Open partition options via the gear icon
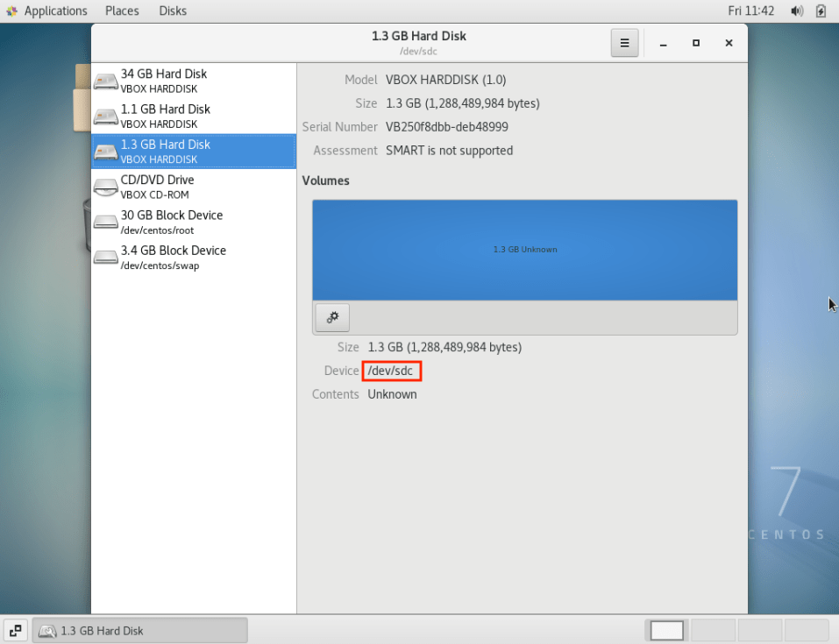This screenshot has height=644, width=839. (x=331, y=317)
